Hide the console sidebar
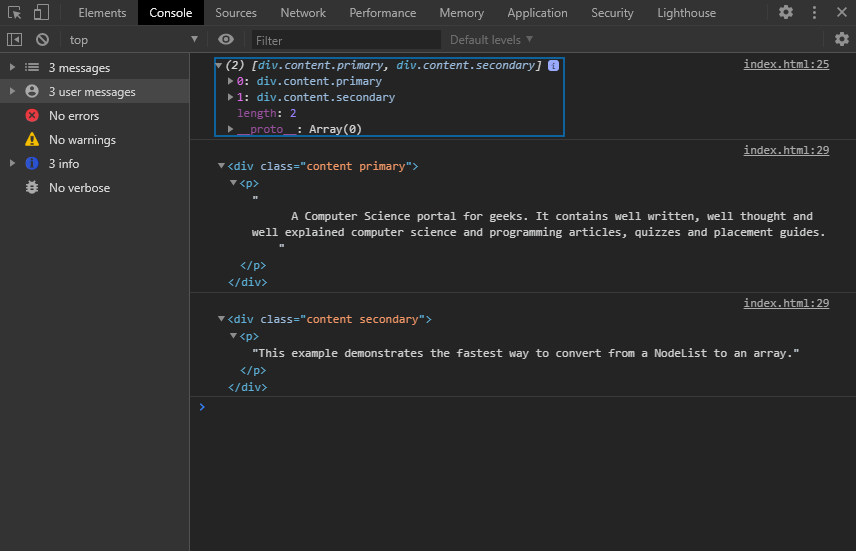The image size is (856, 551). coord(15,40)
